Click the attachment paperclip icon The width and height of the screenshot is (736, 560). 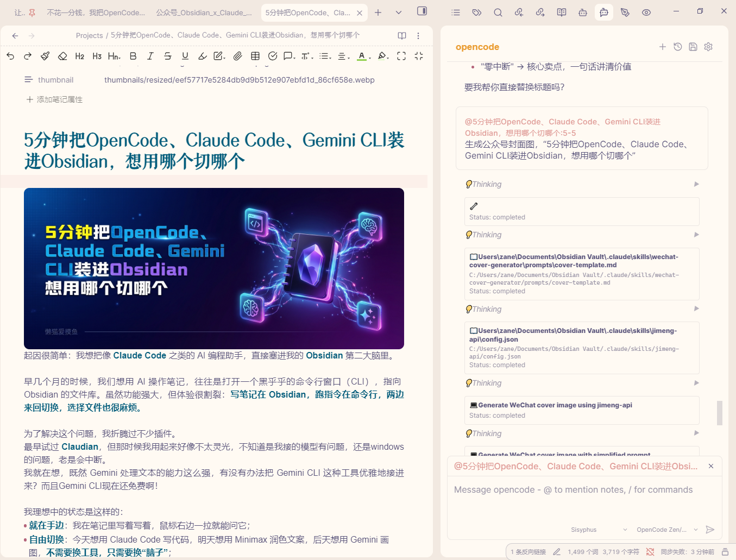pos(238,56)
